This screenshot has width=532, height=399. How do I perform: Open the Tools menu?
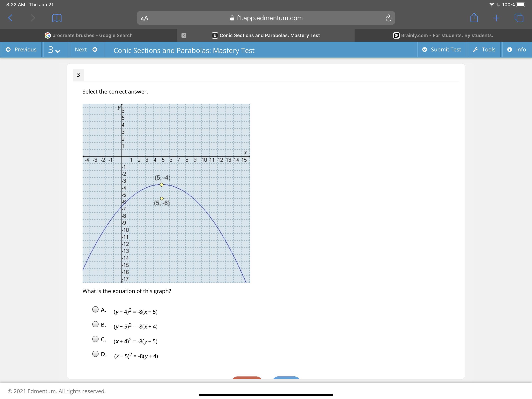484,49
